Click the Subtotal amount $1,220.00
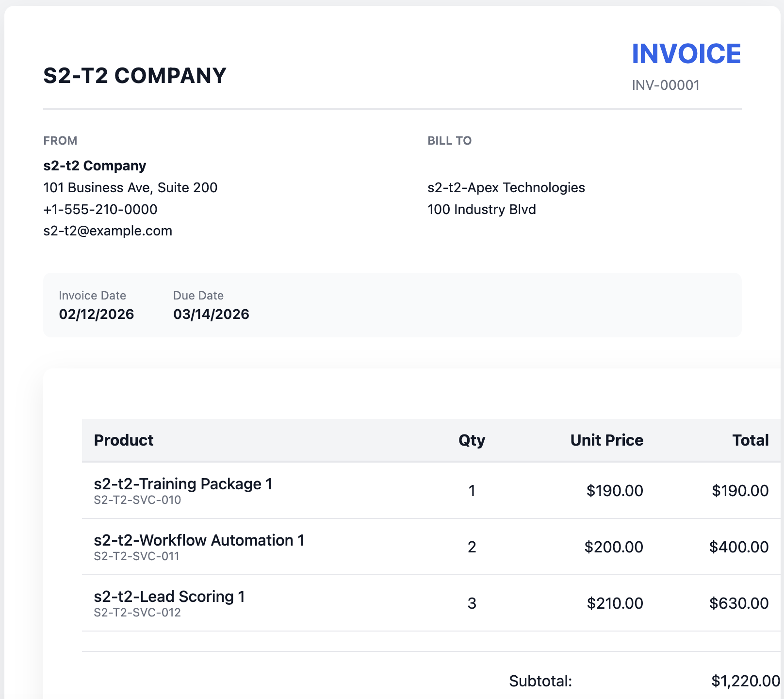This screenshot has width=784, height=699. 745,682
